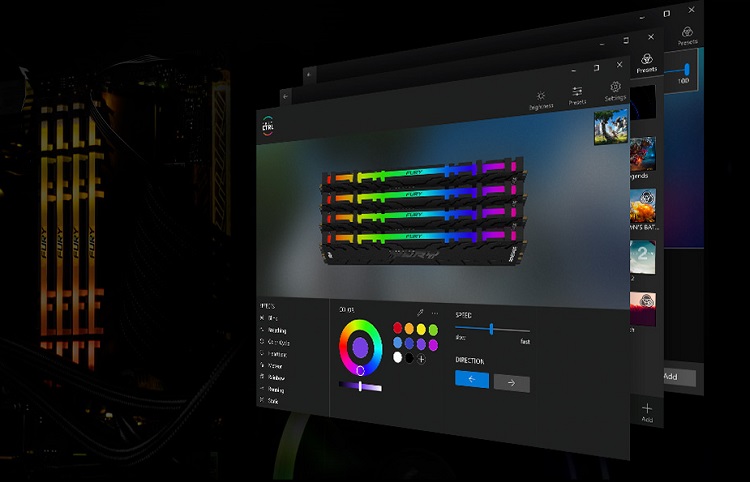Viewport: 750px width, 482px height.
Task: Click the Speed slider handle
Action: pyautogui.click(x=491, y=329)
